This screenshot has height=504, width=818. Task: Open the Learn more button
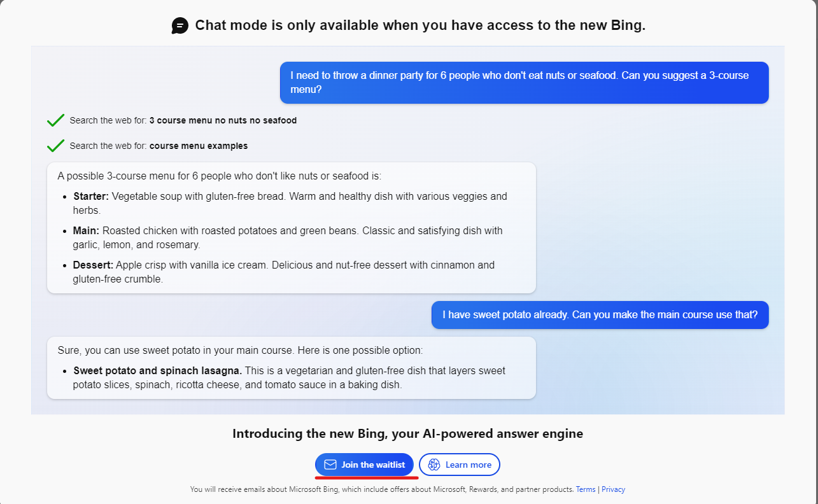click(x=460, y=465)
